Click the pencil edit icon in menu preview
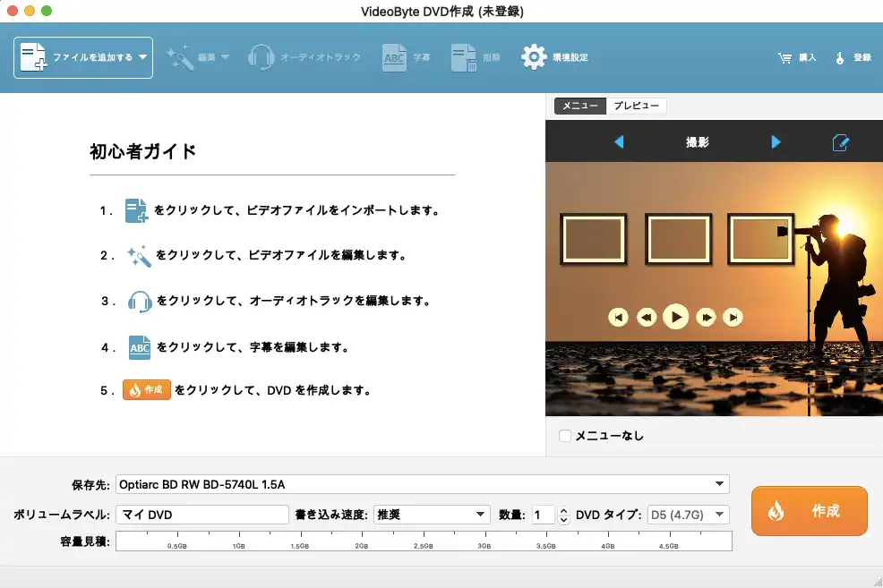 click(840, 141)
